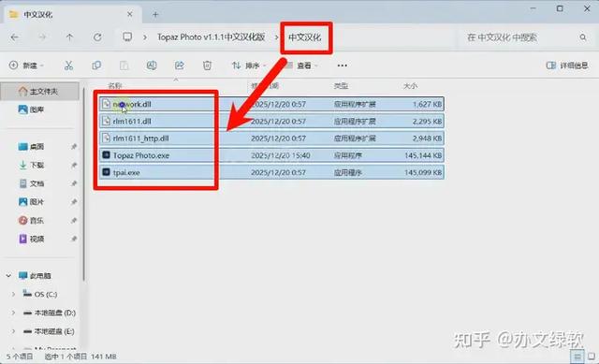Collapse the 此电脑 tree node
Screen dimensions: 599x364
[8, 275]
